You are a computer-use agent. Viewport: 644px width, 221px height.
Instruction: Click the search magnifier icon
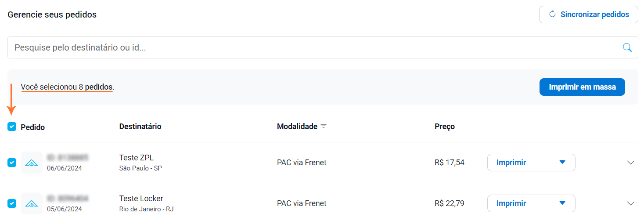click(x=627, y=47)
